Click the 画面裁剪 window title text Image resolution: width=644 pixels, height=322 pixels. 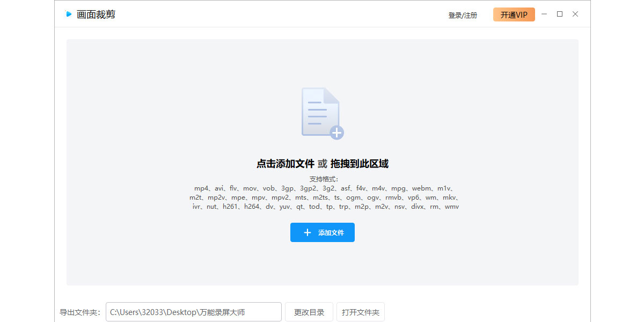(x=96, y=14)
